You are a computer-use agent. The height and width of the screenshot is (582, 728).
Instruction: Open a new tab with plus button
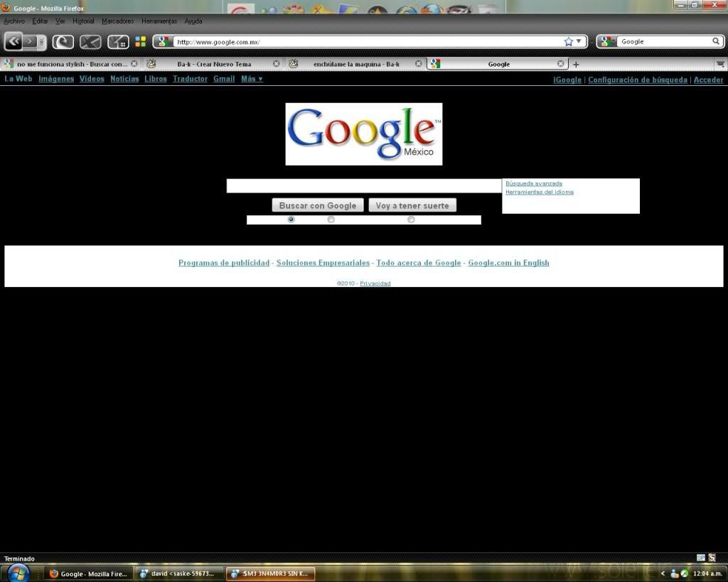click(x=576, y=65)
